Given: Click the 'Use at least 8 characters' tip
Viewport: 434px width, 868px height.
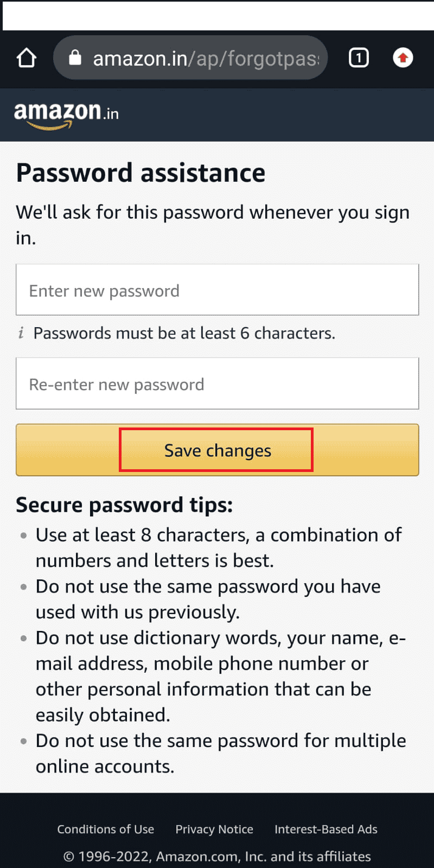Looking at the screenshot, I should point(219,547).
